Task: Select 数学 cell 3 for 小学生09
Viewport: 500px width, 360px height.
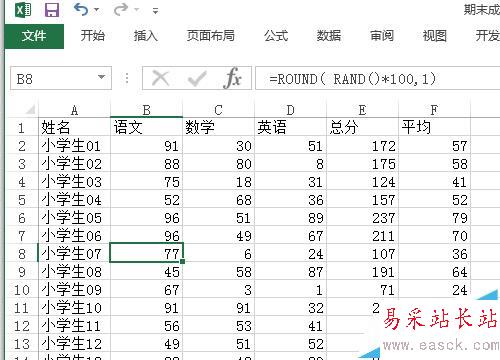Action: coord(218,289)
